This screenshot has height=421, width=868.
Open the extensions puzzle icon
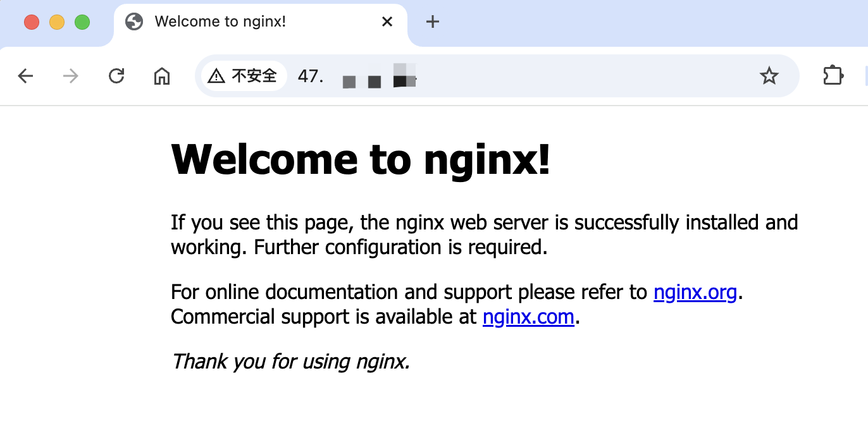833,76
